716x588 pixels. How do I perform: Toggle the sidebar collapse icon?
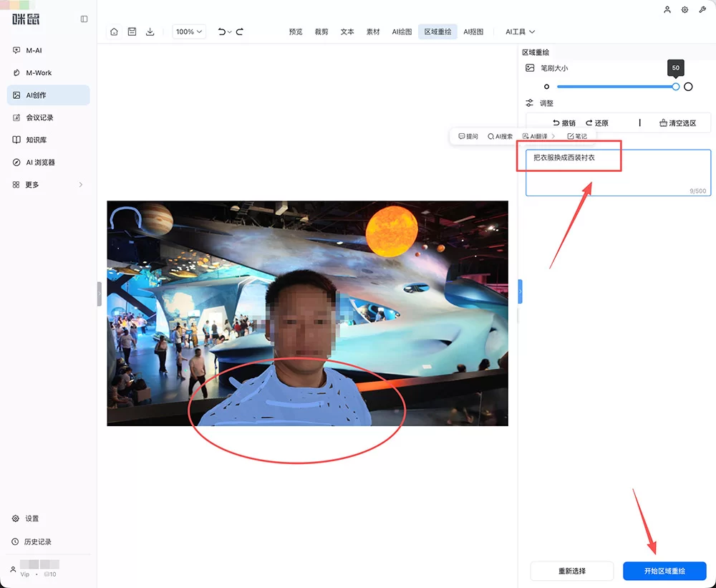[x=84, y=19]
